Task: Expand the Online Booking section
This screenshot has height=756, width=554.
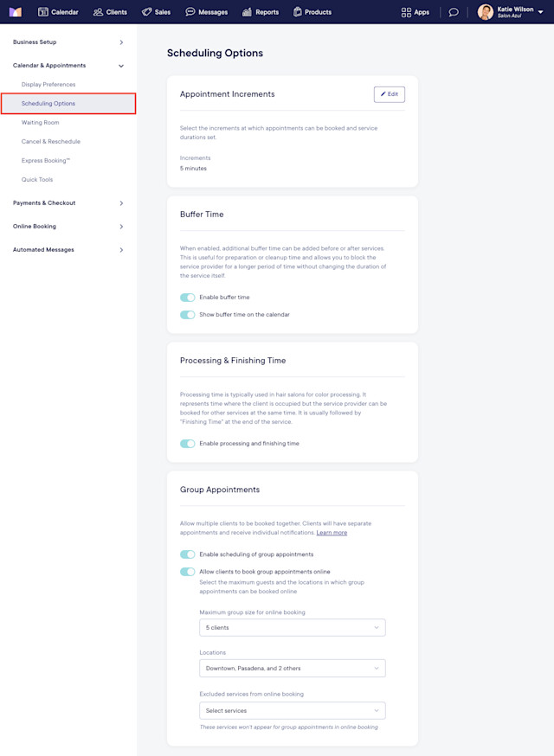Action: [x=68, y=226]
